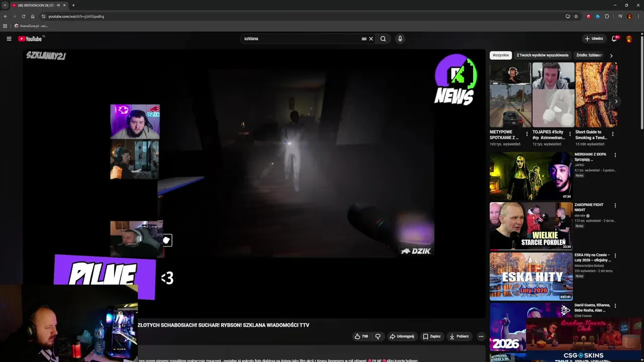Open the nun horror thumbnail 47:34

tap(531, 176)
